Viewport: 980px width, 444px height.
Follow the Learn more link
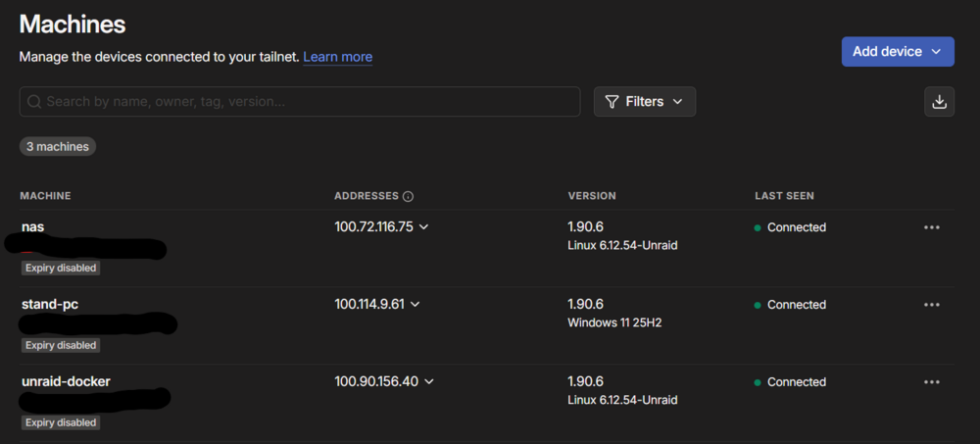[x=337, y=57]
